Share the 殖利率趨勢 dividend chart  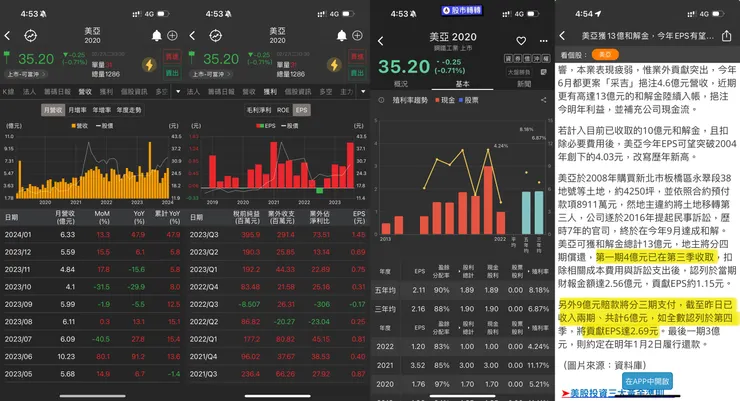click(x=544, y=100)
